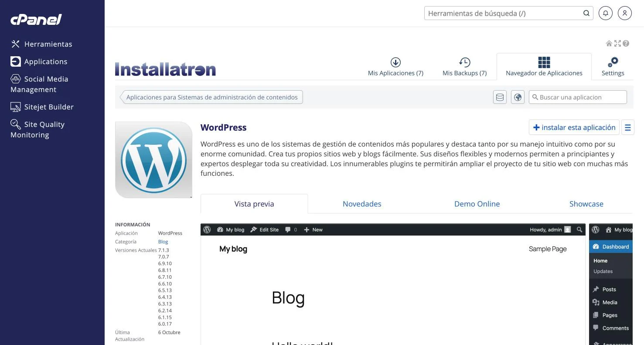Open the Blog category link
This screenshot has width=644, height=345.
point(163,242)
